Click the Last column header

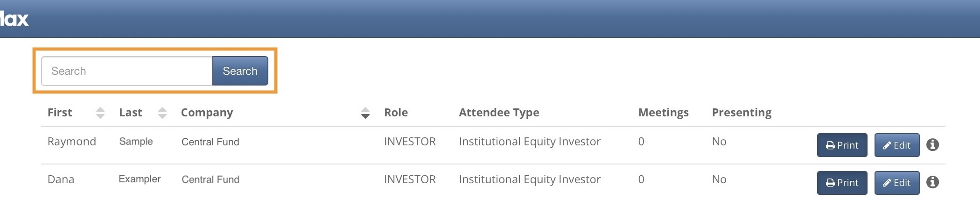click(x=131, y=113)
